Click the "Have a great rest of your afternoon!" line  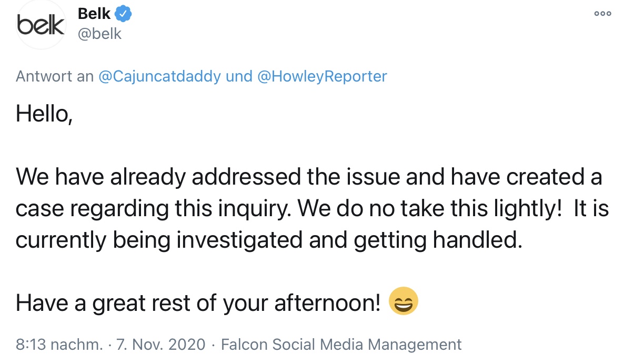198,304
